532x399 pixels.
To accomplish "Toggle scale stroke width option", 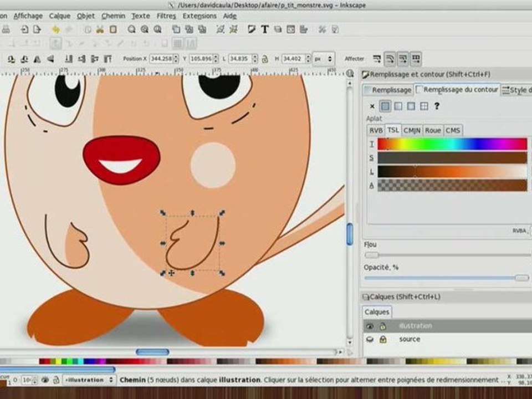I will click(x=377, y=59).
